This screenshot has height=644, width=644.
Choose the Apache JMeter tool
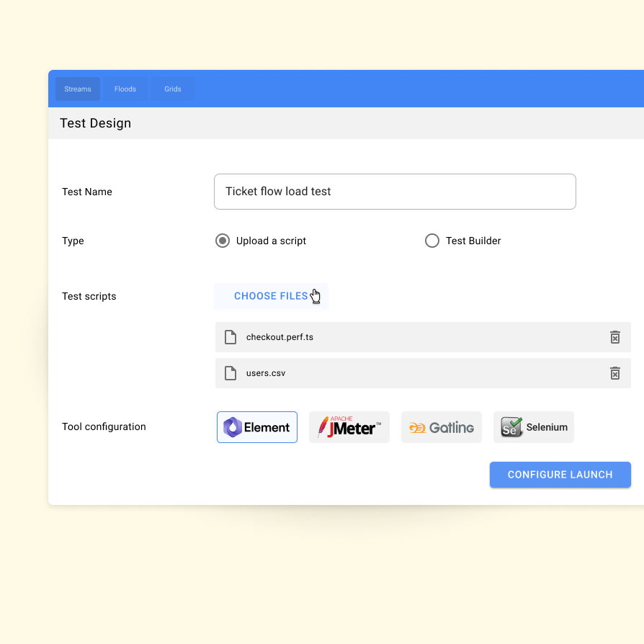click(x=349, y=427)
